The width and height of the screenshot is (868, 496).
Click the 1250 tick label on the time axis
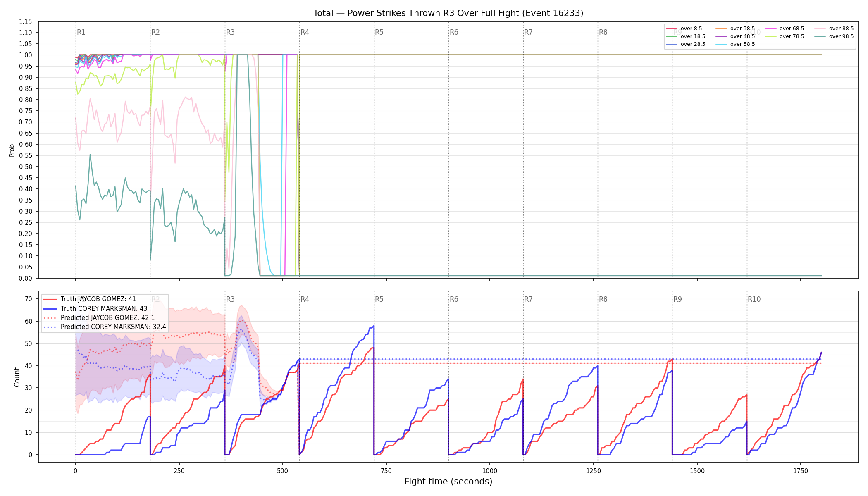[594, 471]
